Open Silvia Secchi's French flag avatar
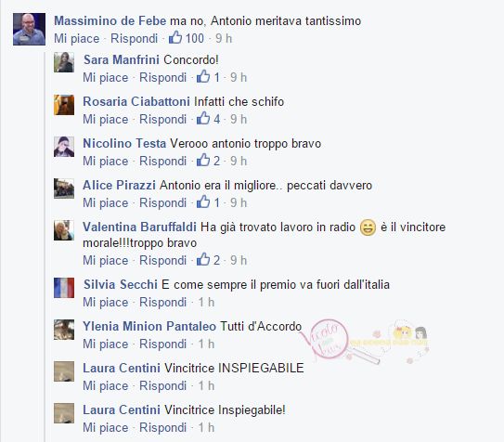Image resolution: width=504 pixels, height=442 pixels. point(64,288)
